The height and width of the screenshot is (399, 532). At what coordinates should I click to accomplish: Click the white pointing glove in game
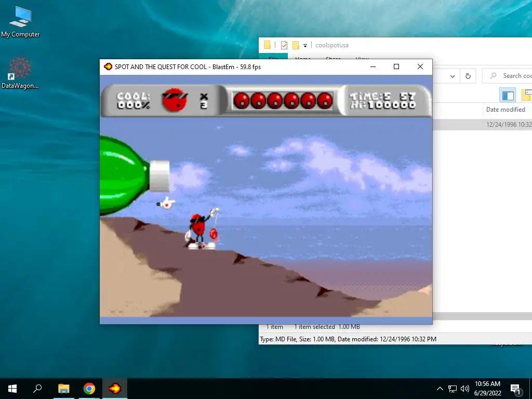coord(166,203)
